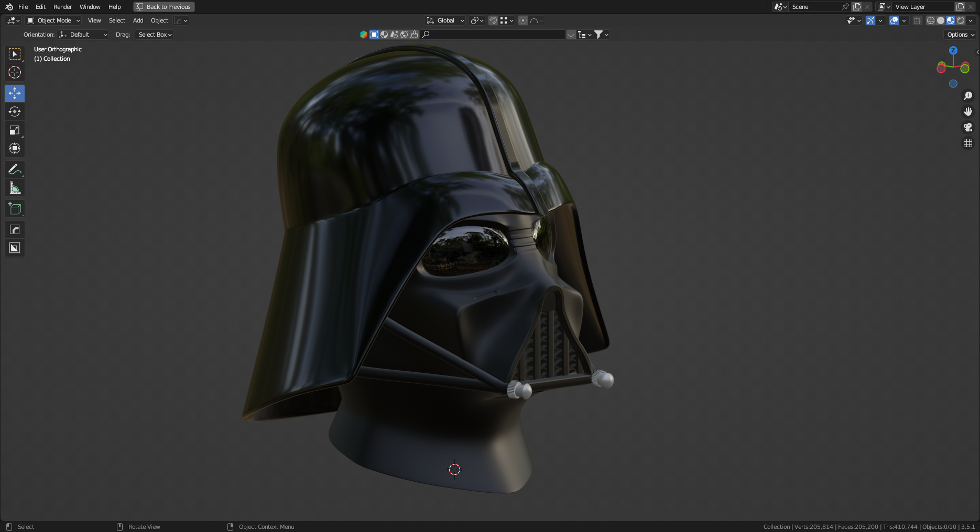Click the highlighted square object icon in toolbar
The width and height of the screenshot is (980, 532).
[x=374, y=35]
